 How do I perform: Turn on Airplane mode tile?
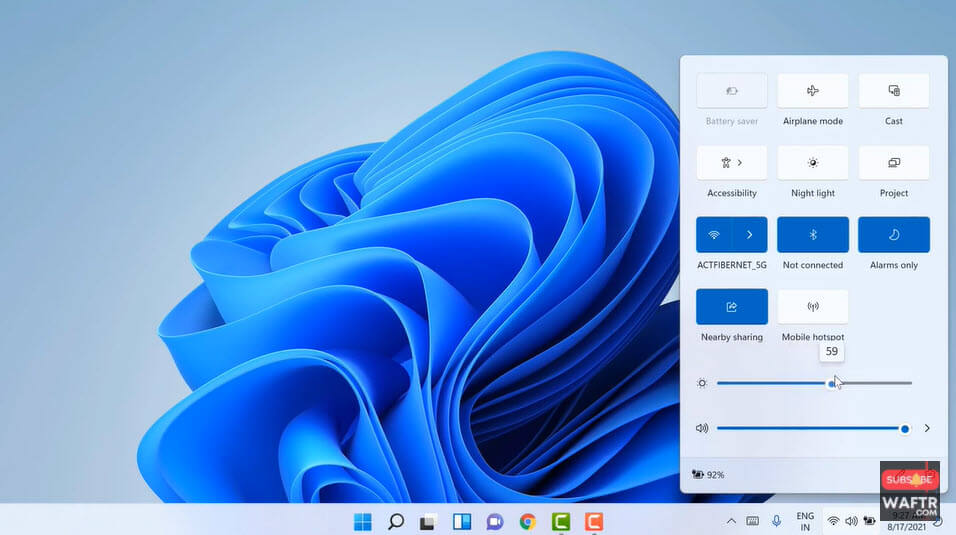click(x=813, y=91)
